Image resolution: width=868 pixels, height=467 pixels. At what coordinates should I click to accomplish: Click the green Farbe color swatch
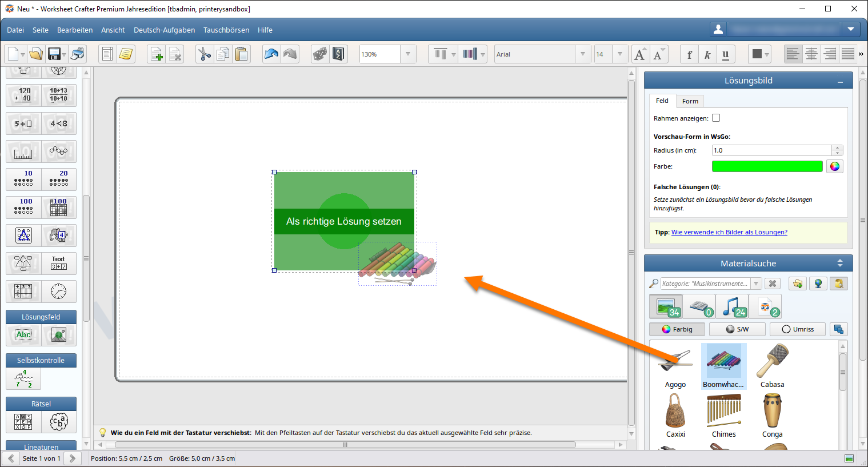click(x=767, y=166)
